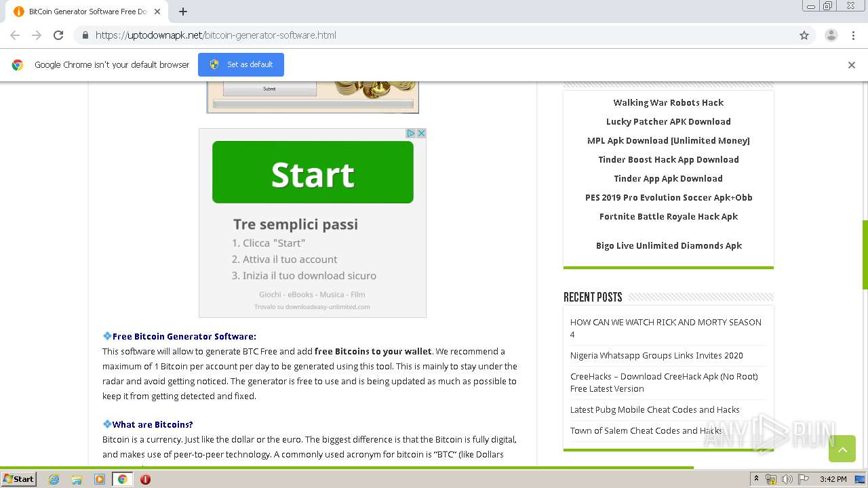Click the bitcoin generator screenshot image

[x=313, y=97]
